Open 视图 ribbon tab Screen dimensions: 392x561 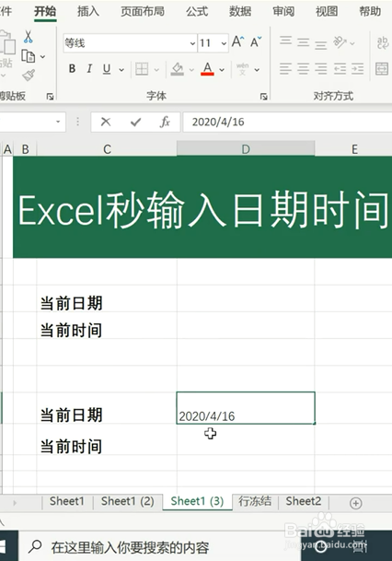pyautogui.click(x=327, y=11)
